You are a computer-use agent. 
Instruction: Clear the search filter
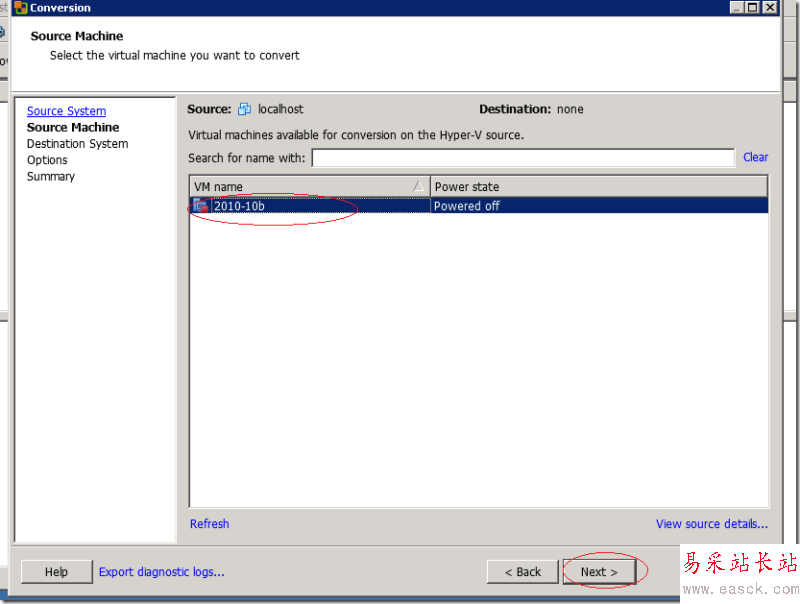tap(755, 157)
